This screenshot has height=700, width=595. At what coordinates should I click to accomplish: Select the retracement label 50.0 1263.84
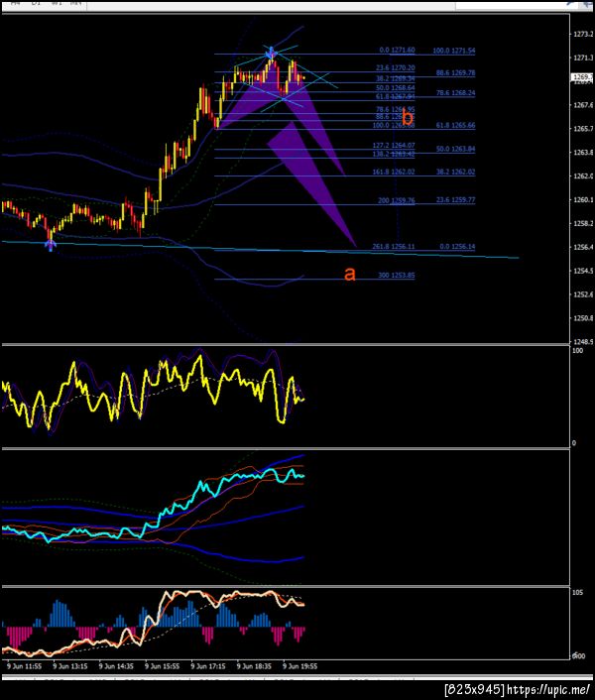[x=455, y=149]
